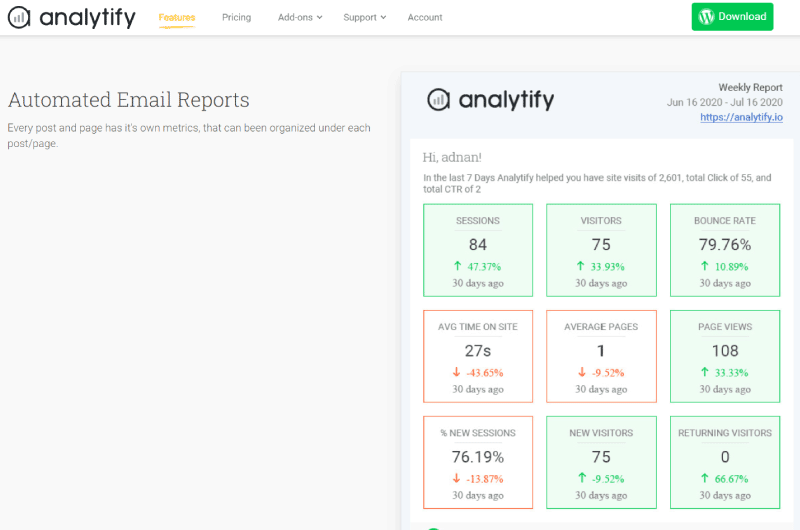The image size is (800, 530).
Task: Click the NEW VISITORS card title
Action: click(x=601, y=433)
